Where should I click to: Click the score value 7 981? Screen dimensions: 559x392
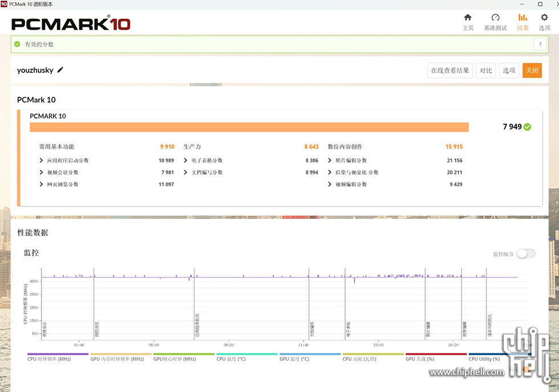(x=168, y=172)
